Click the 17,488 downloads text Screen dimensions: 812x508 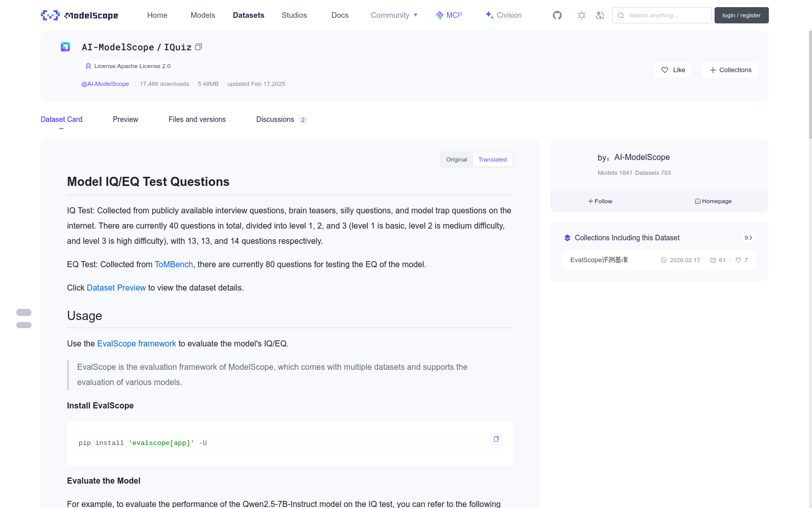(164, 84)
